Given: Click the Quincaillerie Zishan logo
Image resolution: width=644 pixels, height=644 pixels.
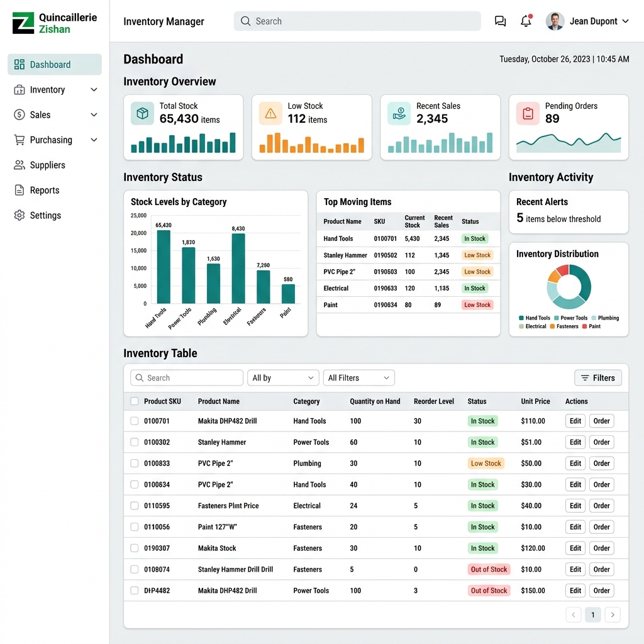Looking at the screenshot, I should click(x=55, y=23).
